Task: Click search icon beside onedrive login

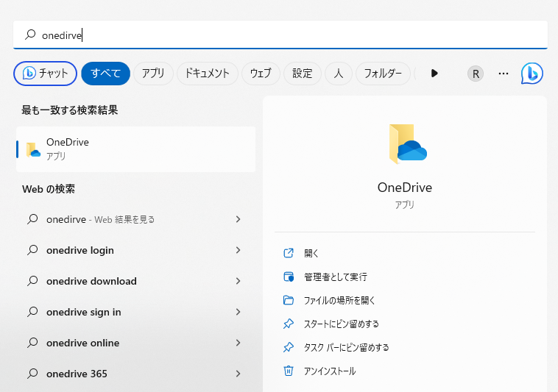Action: 32,250
